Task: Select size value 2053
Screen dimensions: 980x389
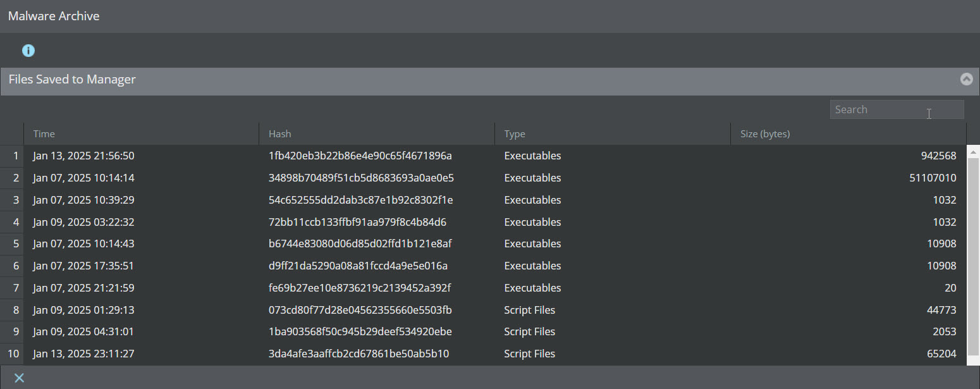Action: point(945,331)
